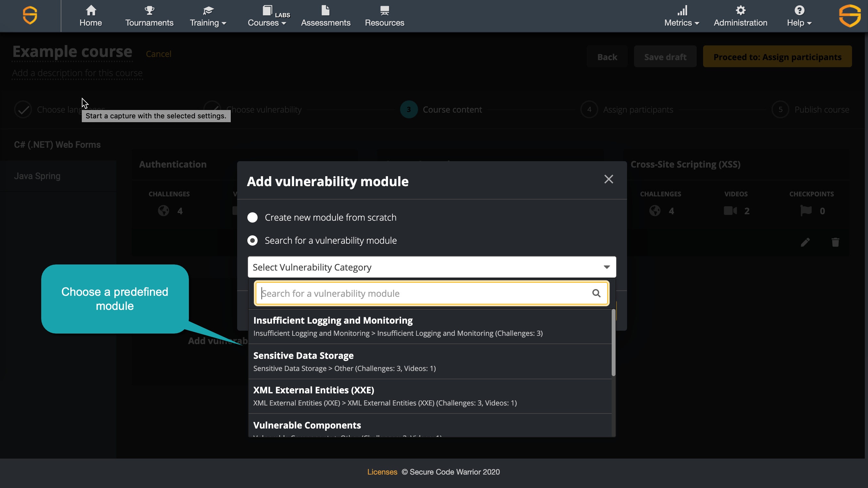Image resolution: width=868 pixels, height=488 pixels.
Task: Switch to the Java Spring tab
Action: (x=37, y=175)
